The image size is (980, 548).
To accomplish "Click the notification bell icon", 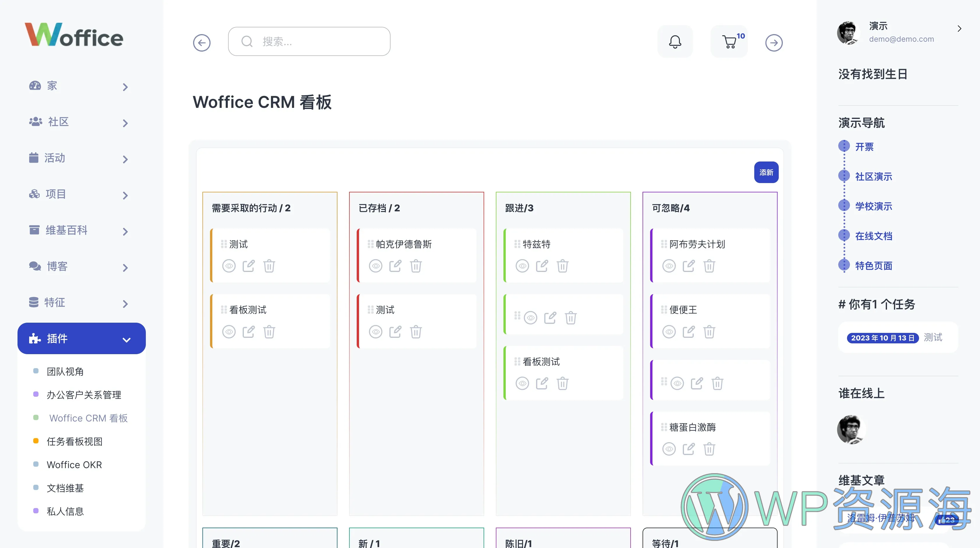I will coord(675,42).
